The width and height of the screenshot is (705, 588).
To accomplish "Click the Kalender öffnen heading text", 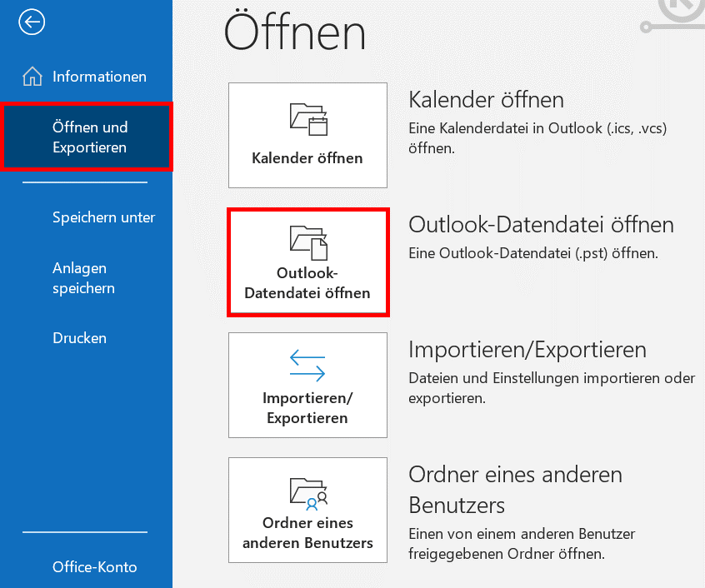I will click(486, 99).
